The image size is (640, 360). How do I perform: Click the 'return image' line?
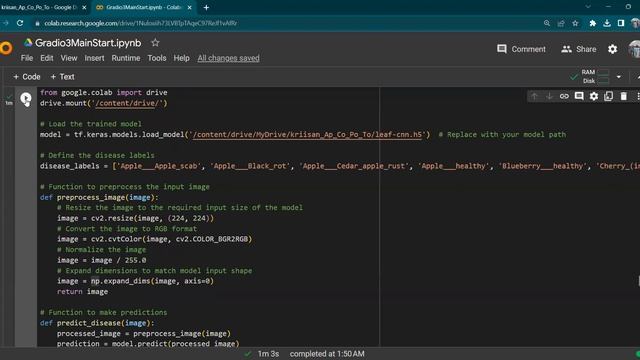[x=82, y=291]
